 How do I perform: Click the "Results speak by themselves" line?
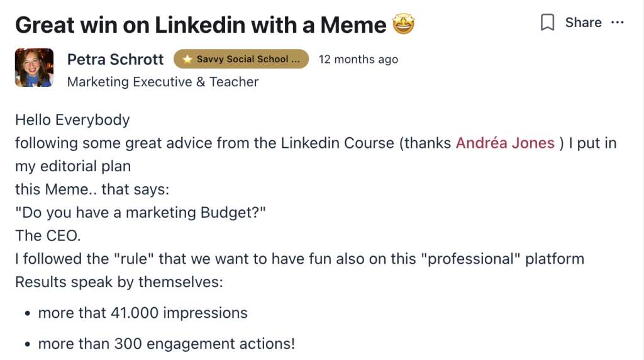[x=119, y=282]
